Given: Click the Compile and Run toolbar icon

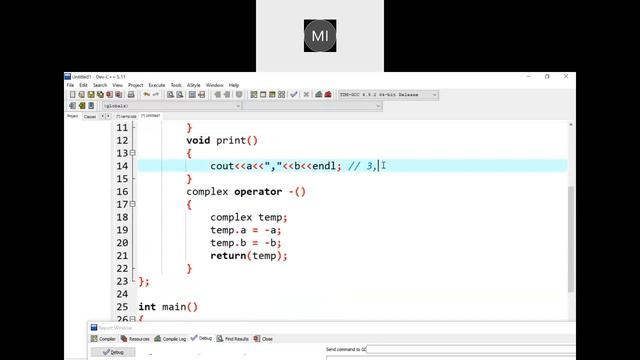Looking at the screenshot, I should pyautogui.click(x=272, y=95).
